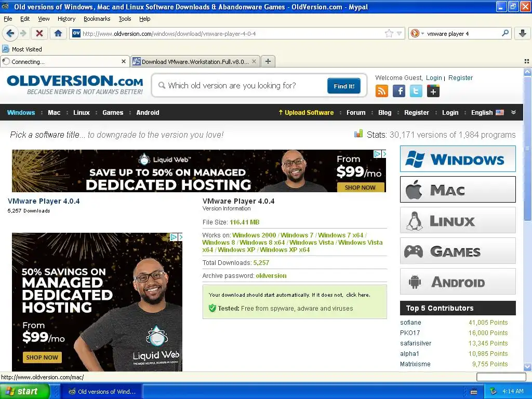The width and height of the screenshot is (532, 399).
Task: Open the Blog nav link
Action: point(385,113)
